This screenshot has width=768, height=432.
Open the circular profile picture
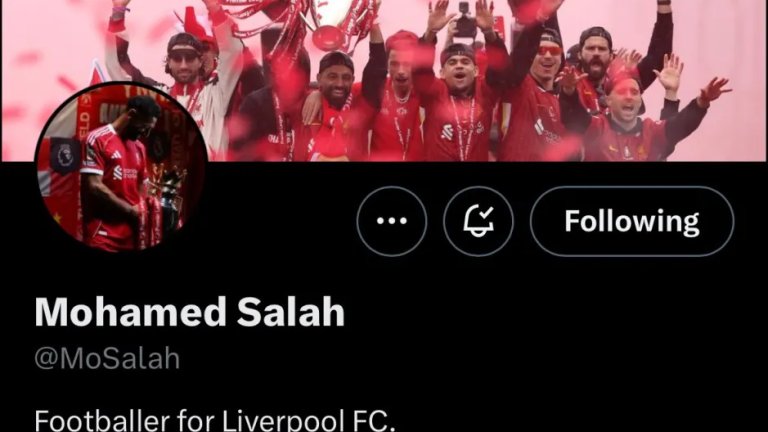tap(121, 168)
